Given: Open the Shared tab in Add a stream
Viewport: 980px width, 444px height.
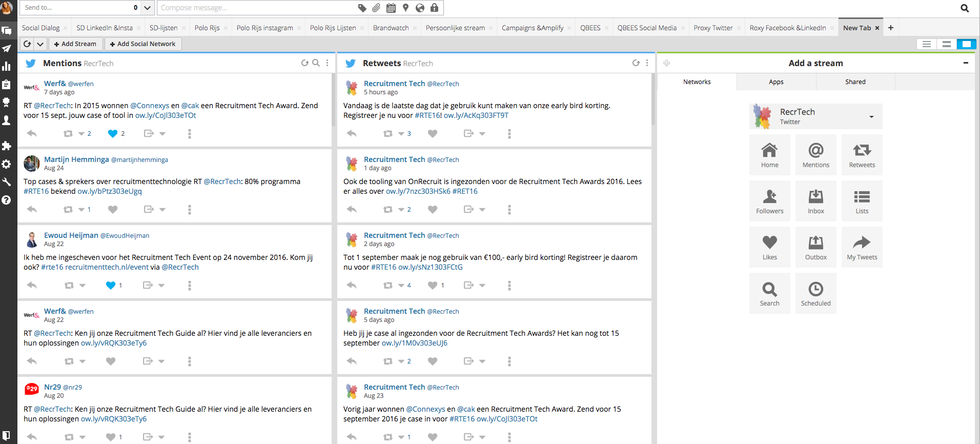Looking at the screenshot, I should click(x=855, y=82).
